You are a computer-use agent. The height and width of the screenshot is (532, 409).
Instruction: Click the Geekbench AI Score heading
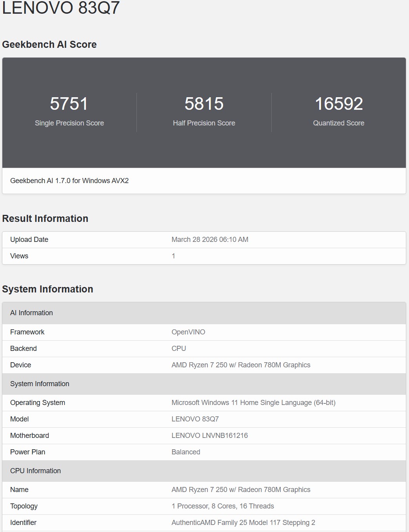click(49, 44)
